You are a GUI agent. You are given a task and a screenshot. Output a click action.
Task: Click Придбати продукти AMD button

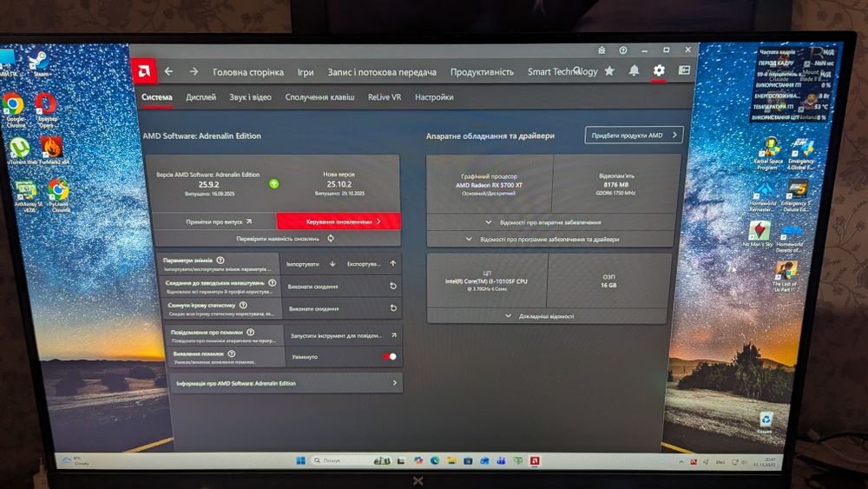point(634,135)
